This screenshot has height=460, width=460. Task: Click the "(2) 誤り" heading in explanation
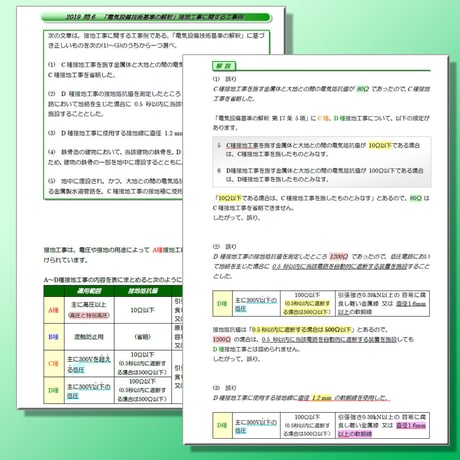coord(225,247)
